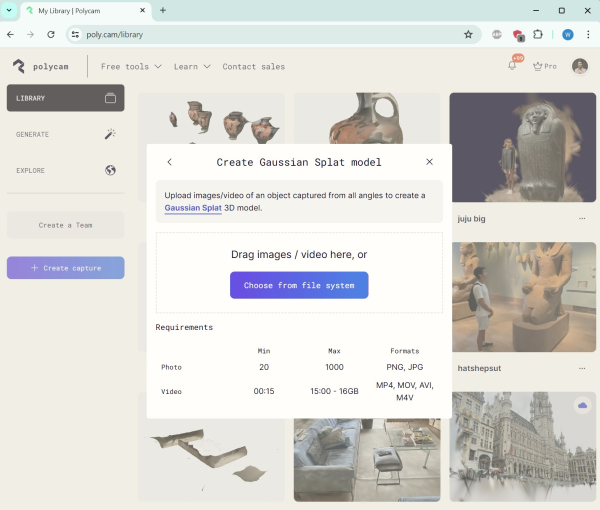Expand the Free tools dropdown

(132, 67)
